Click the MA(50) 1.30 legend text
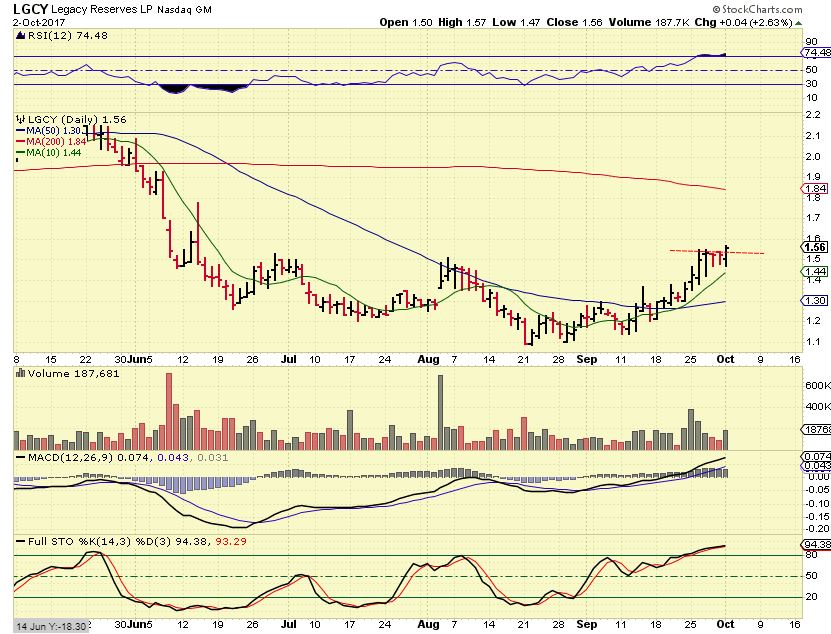831x634 pixels. (x=54, y=130)
